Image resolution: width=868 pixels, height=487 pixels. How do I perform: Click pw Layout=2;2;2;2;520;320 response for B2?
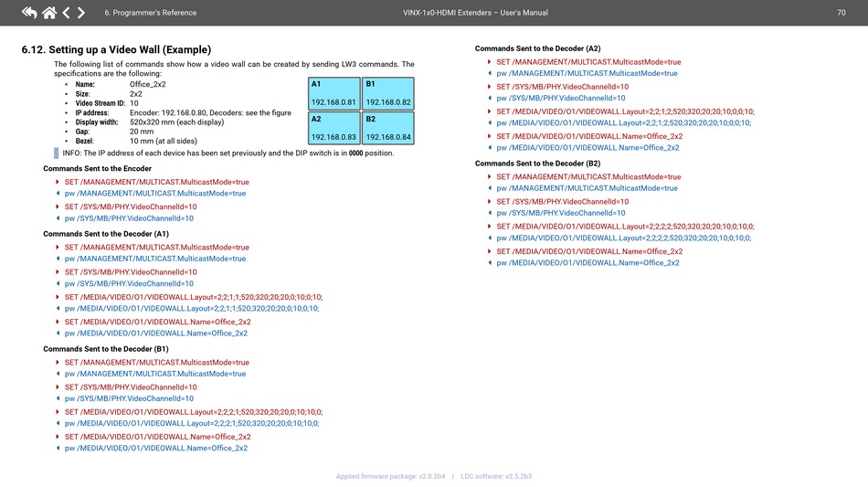(x=624, y=238)
